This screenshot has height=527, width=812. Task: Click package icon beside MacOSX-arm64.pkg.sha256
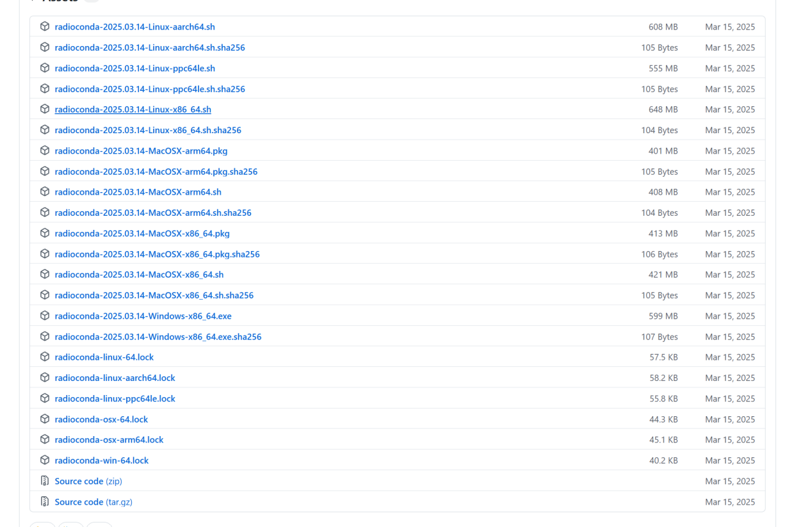click(x=45, y=172)
